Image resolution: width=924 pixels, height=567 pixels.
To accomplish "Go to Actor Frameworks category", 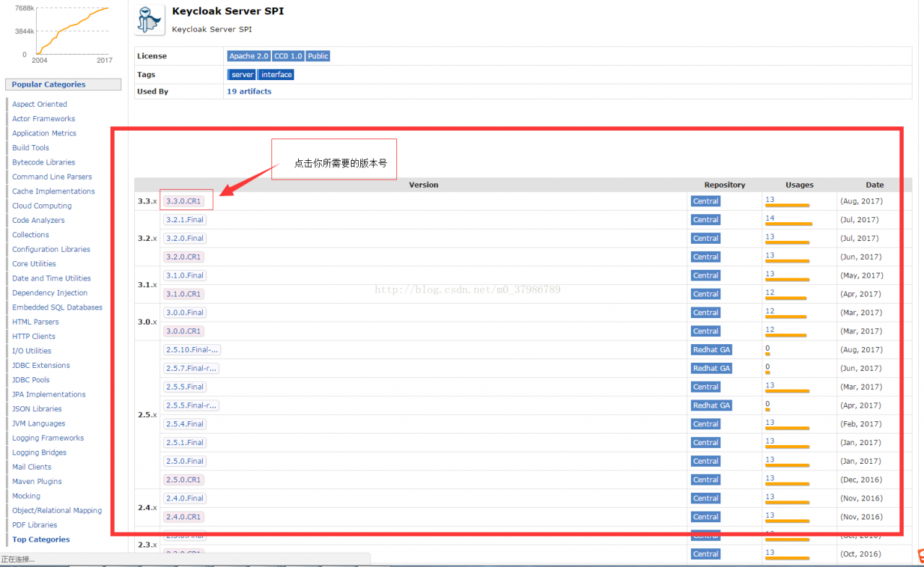I will pyautogui.click(x=43, y=119).
